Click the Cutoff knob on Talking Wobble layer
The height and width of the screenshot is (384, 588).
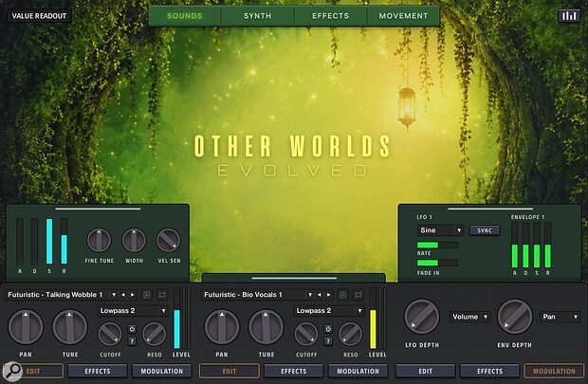pos(110,334)
